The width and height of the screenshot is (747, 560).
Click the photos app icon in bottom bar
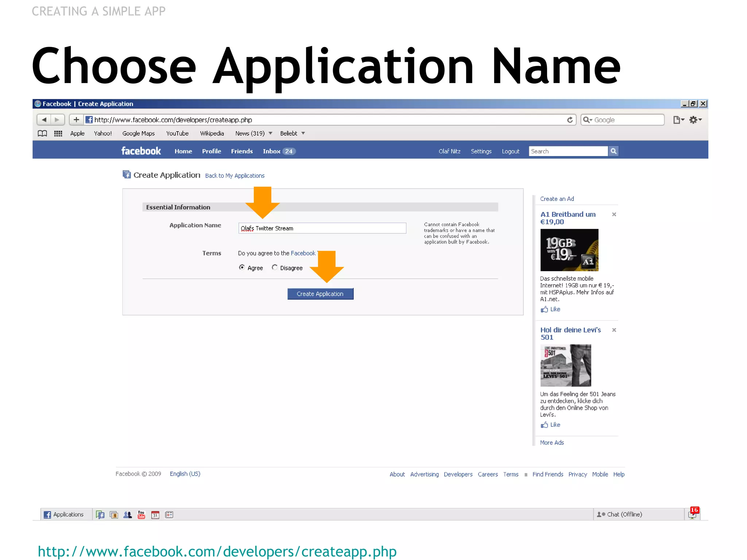tap(114, 515)
